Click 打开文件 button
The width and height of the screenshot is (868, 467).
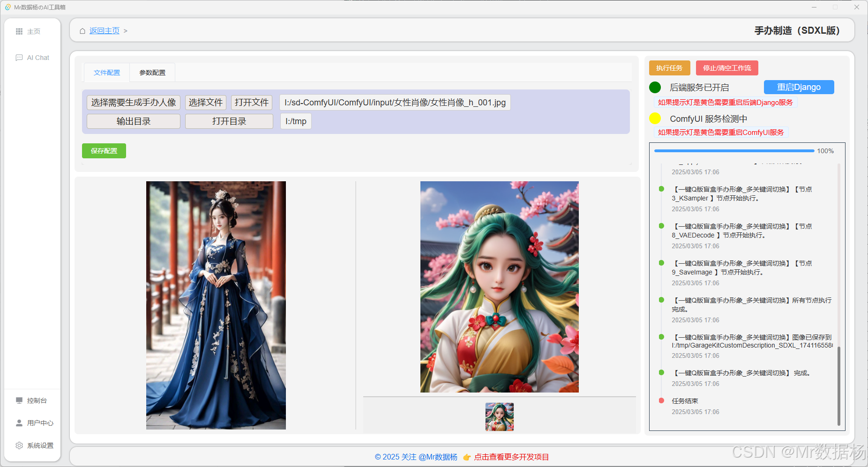tap(252, 103)
